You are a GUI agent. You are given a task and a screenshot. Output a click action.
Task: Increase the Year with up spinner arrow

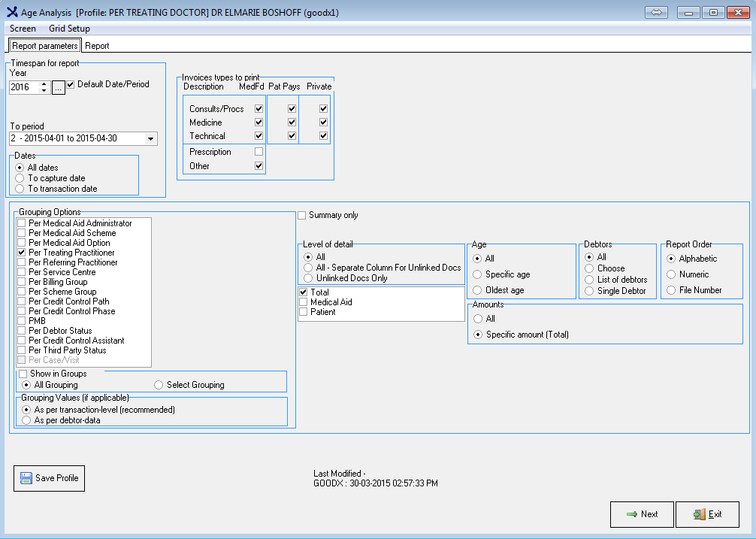(x=44, y=83)
